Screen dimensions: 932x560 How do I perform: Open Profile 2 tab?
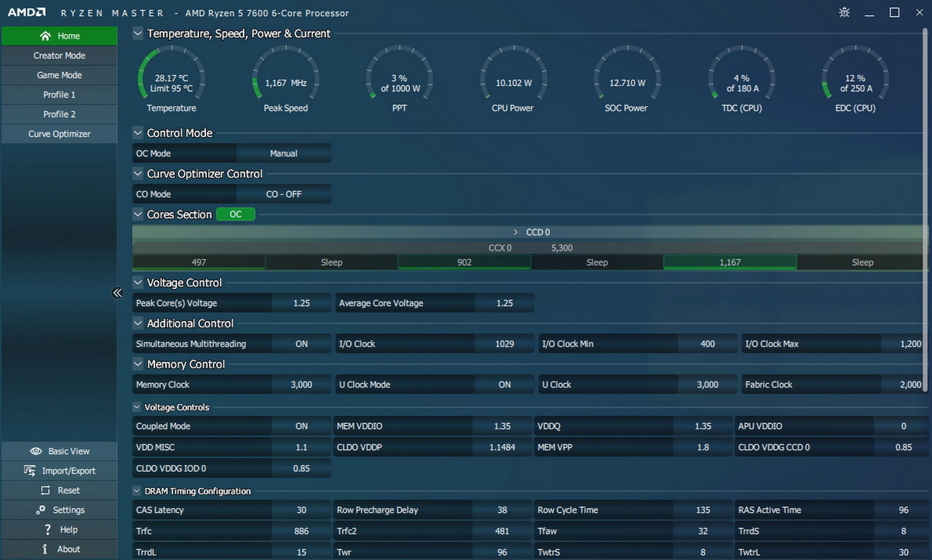tap(59, 114)
